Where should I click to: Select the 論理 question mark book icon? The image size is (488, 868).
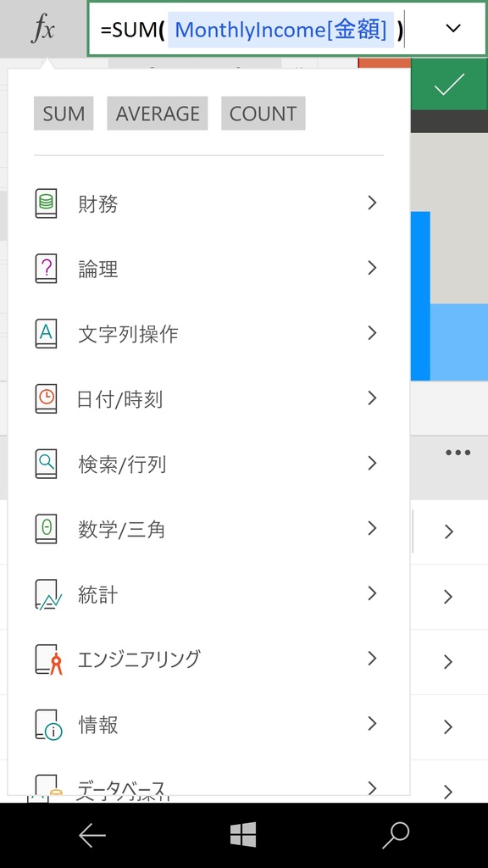tap(47, 269)
